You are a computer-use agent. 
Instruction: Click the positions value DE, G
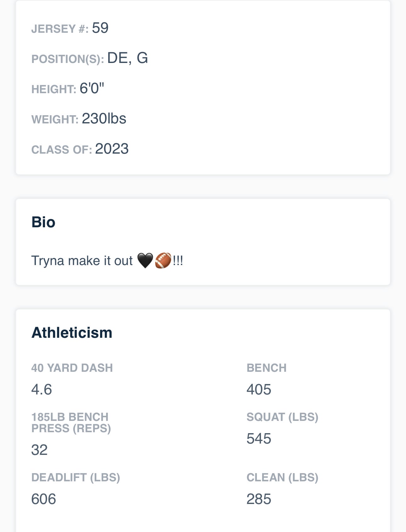(127, 58)
